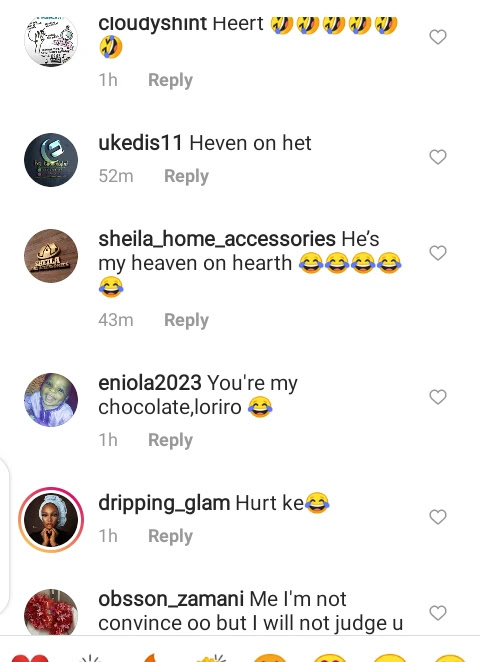
Task: Tap heart beside sheila_home_accessories comment
Action: (x=438, y=253)
